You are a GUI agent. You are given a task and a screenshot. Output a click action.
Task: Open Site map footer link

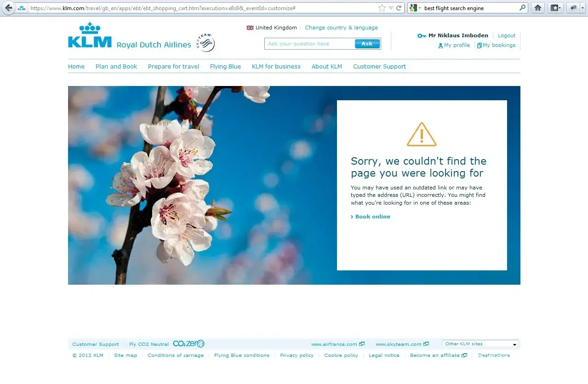(x=126, y=355)
